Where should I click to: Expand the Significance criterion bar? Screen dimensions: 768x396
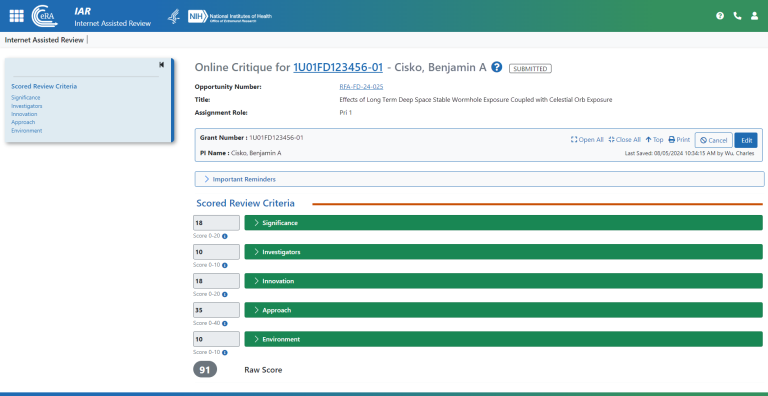coord(504,223)
